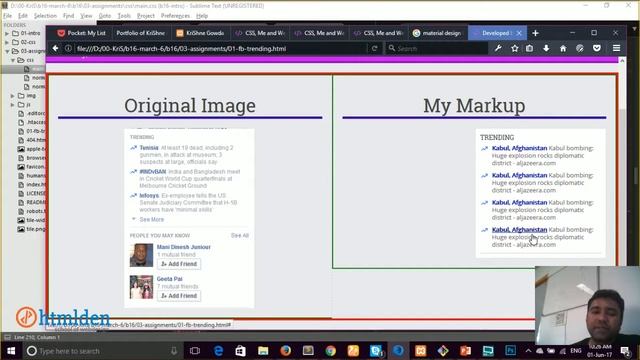Switch to Pocket: My List tab
640x360 pixels.
pyautogui.click(x=81, y=33)
